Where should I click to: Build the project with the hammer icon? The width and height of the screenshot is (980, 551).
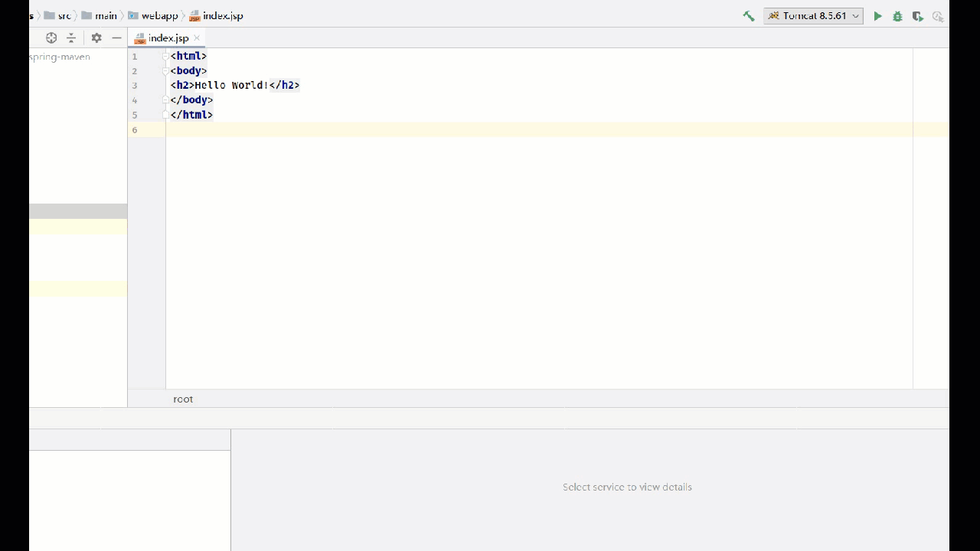point(749,16)
